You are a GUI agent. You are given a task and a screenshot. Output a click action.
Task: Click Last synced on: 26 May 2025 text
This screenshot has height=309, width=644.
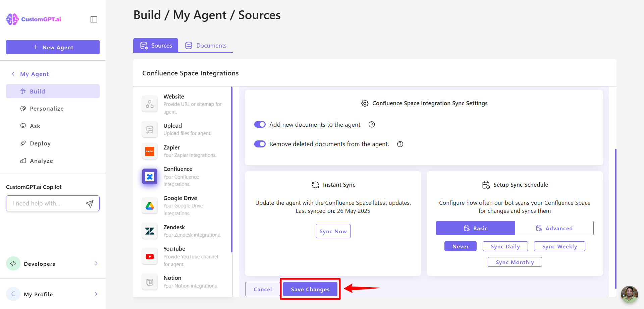pyautogui.click(x=333, y=211)
